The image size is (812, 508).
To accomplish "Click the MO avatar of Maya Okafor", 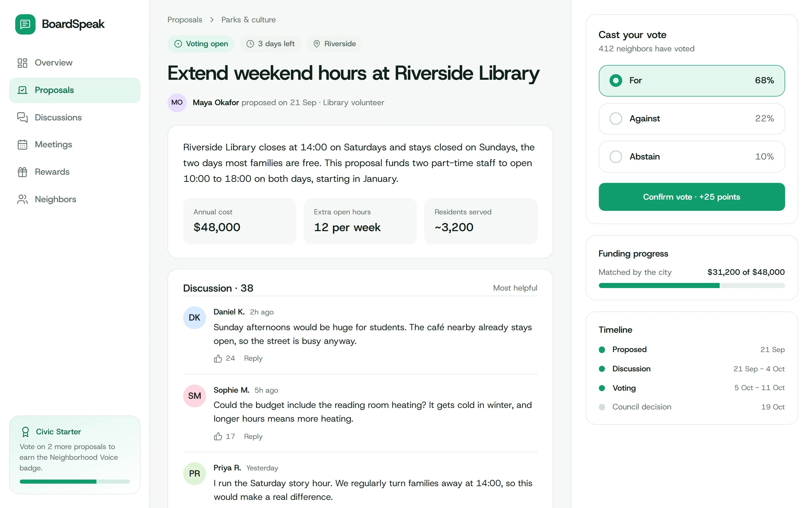I will pos(177,102).
